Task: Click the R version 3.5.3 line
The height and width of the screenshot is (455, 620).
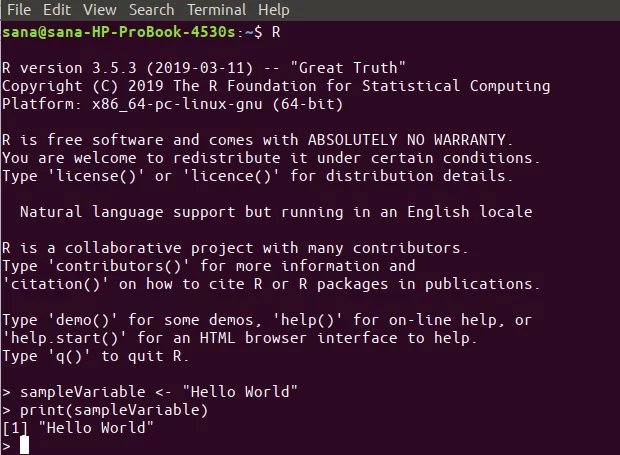Action: [x=204, y=68]
